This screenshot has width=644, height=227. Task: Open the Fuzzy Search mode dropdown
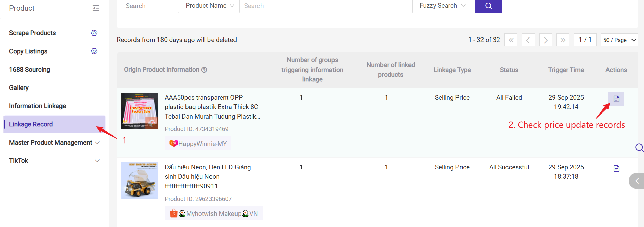441,6
